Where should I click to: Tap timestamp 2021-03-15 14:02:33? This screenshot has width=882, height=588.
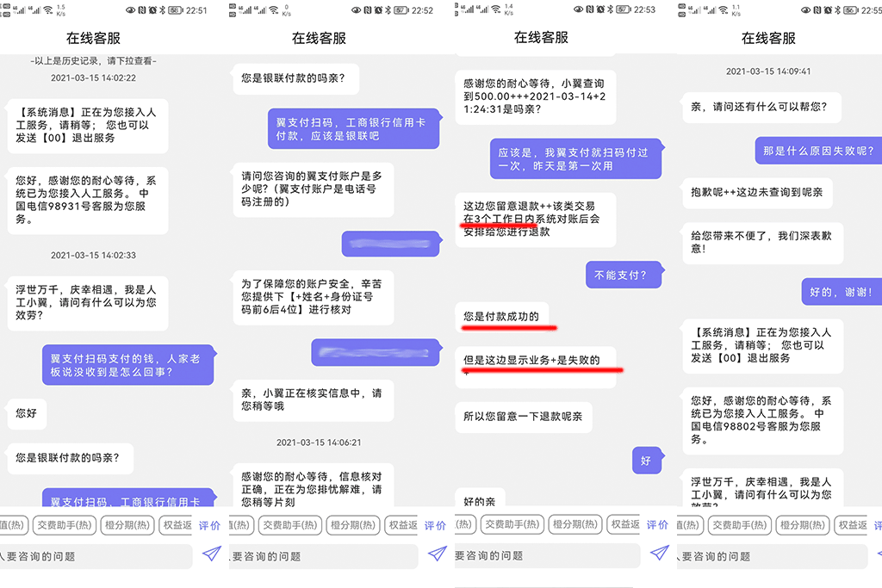(x=93, y=255)
